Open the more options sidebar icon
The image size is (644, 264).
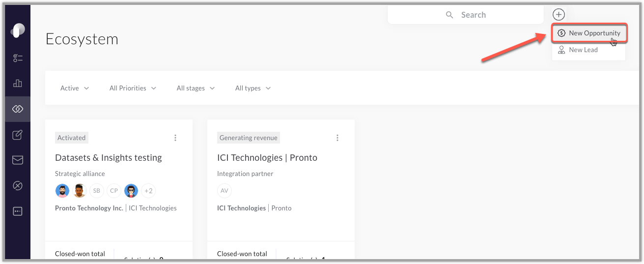pos(18,211)
